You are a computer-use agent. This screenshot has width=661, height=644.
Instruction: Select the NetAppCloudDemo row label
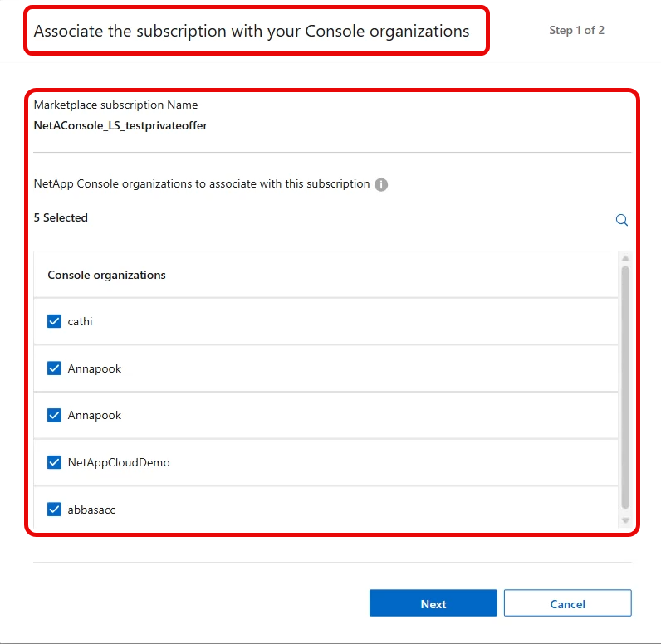click(x=119, y=462)
